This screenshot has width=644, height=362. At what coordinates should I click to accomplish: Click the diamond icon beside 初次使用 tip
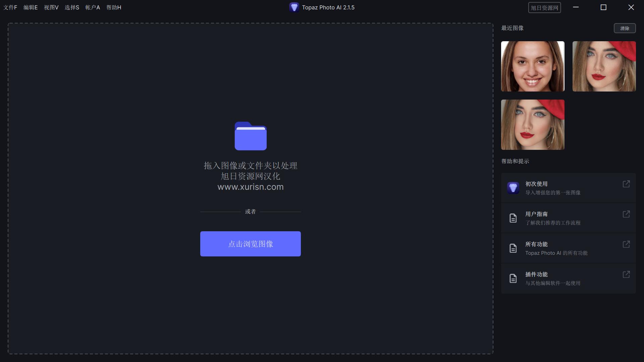[x=513, y=188]
